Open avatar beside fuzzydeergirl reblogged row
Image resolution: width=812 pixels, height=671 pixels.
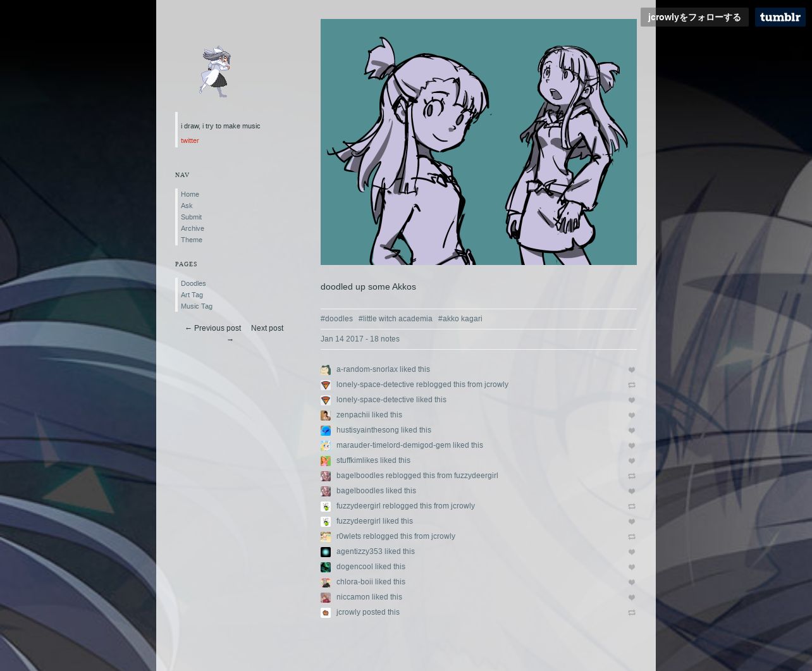[x=326, y=507]
